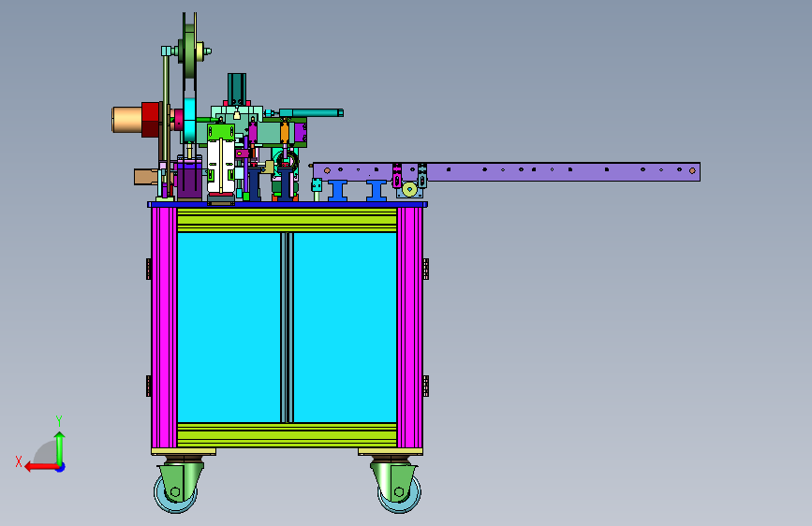The image size is (812, 526).
Task: Select the tan motor cylinder at upper left
Action: click(126, 120)
